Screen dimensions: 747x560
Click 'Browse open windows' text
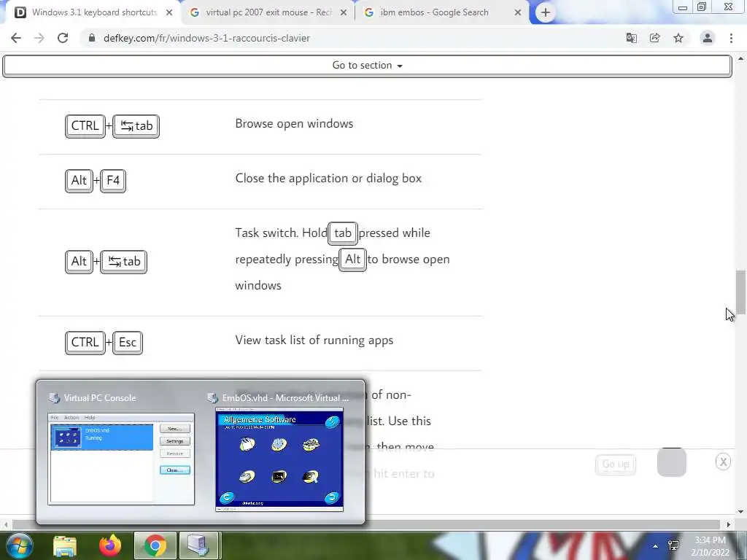pos(294,124)
